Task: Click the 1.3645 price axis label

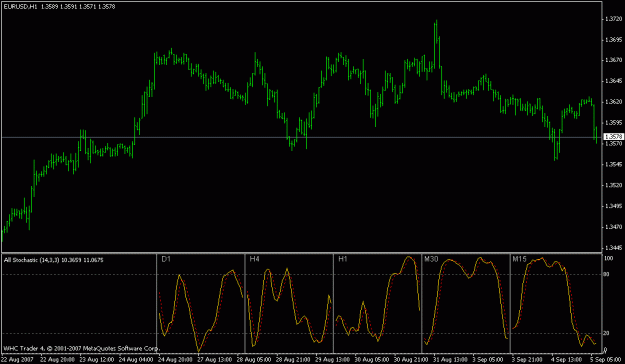Action: point(613,81)
